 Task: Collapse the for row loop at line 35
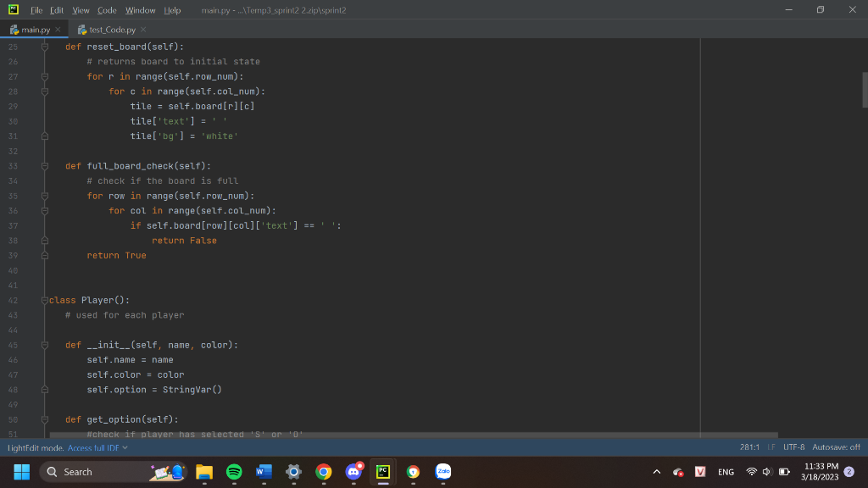45,196
